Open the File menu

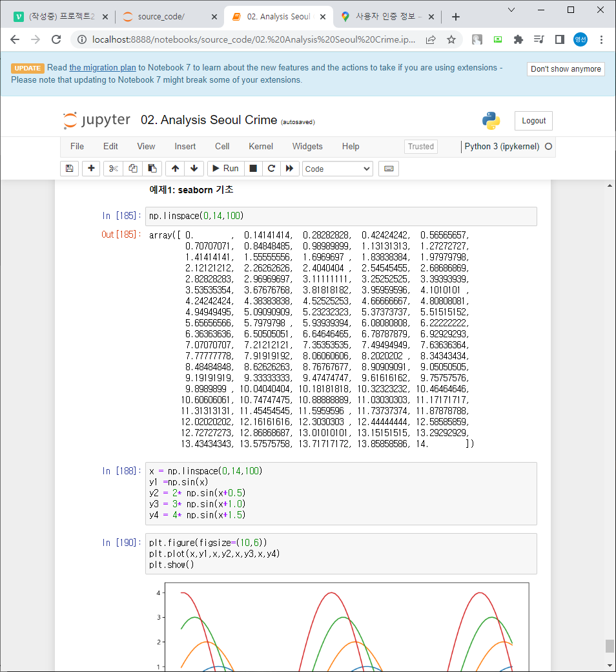pyautogui.click(x=77, y=147)
